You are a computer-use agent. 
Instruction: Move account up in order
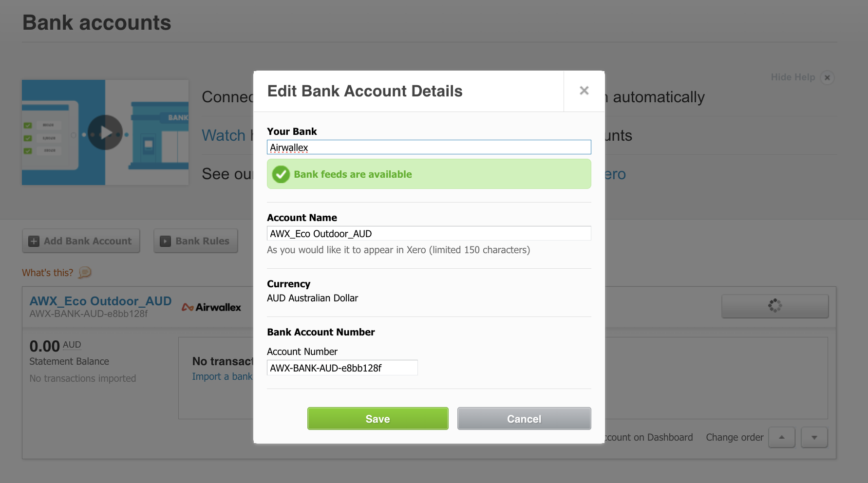pos(782,437)
